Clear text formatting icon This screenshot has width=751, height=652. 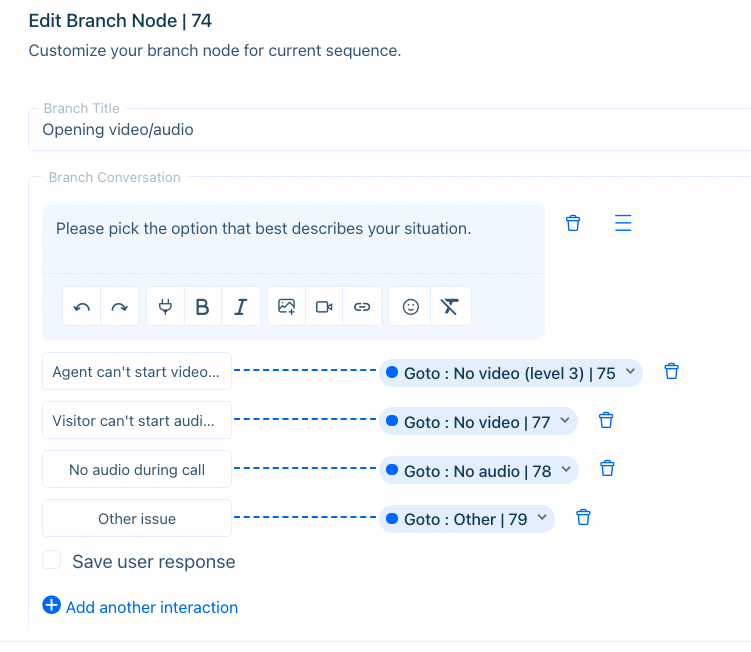pos(450,307)
